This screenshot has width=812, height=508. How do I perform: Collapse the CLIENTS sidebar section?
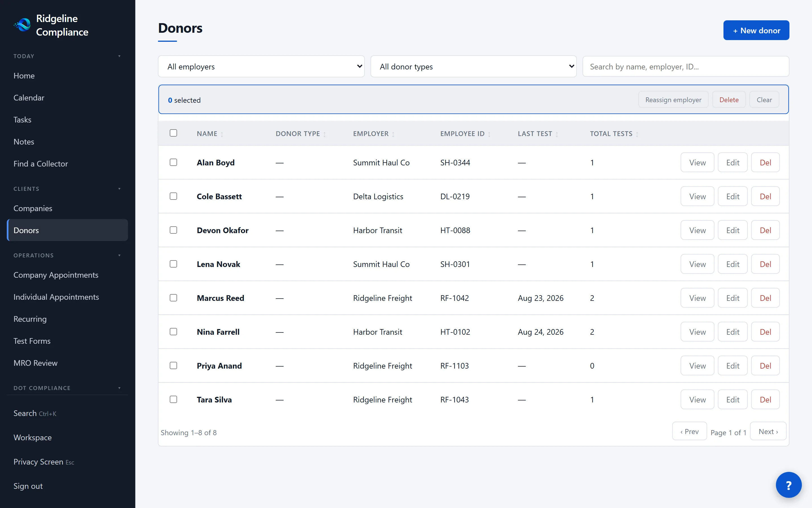(67, 189)
